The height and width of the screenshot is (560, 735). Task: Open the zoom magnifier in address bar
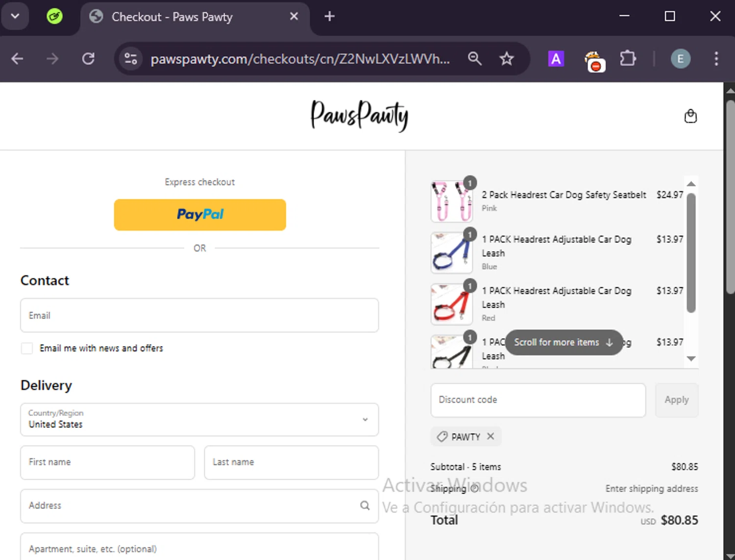(474, 59)
